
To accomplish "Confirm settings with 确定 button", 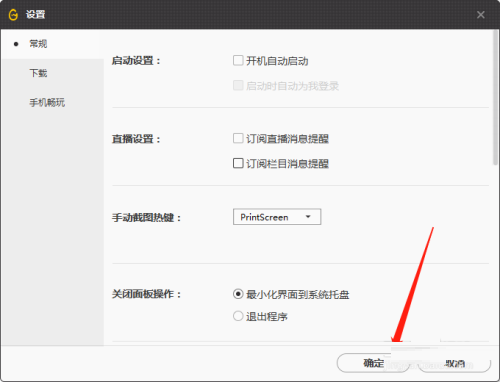I will 373,363.
